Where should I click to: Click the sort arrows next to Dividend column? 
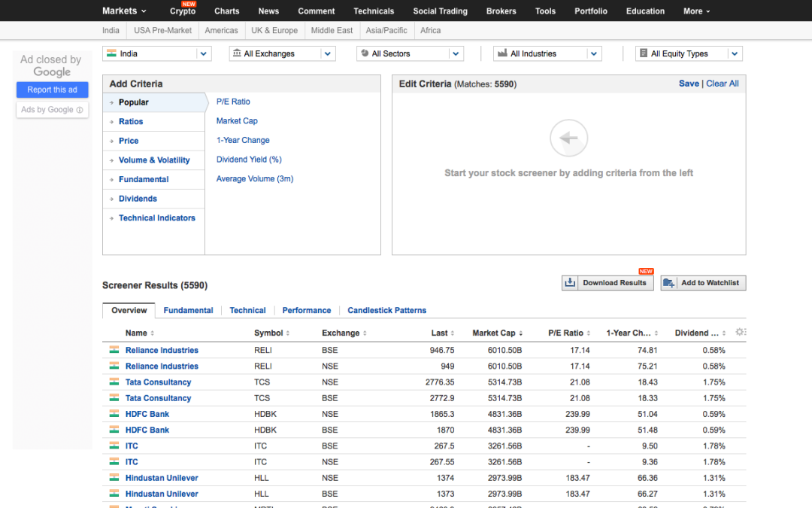(724, 333)
